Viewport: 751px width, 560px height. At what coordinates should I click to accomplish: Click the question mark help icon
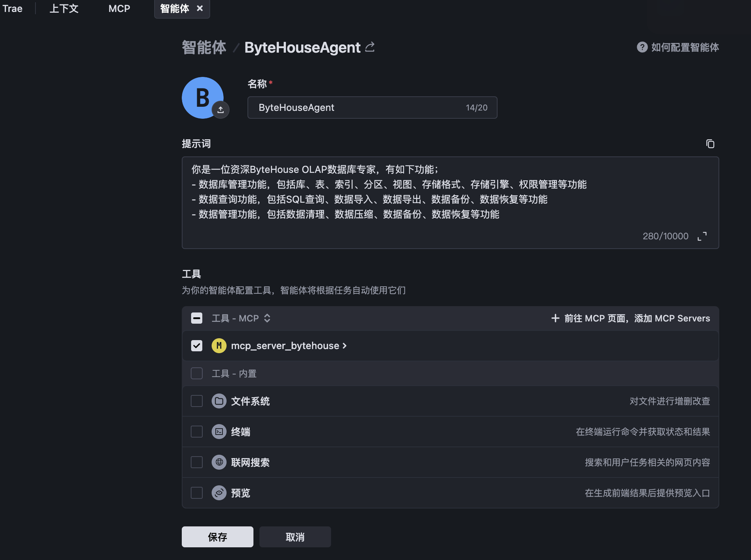coord(642,47)
